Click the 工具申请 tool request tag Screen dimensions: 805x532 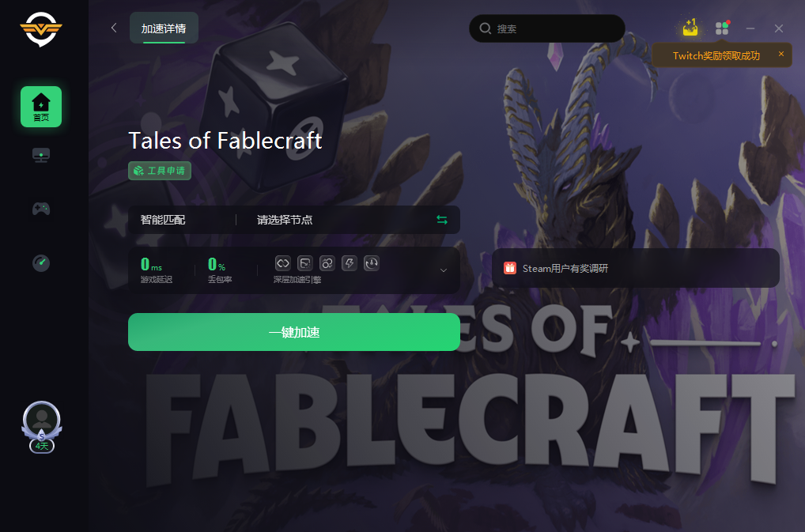tap(160, 170)
